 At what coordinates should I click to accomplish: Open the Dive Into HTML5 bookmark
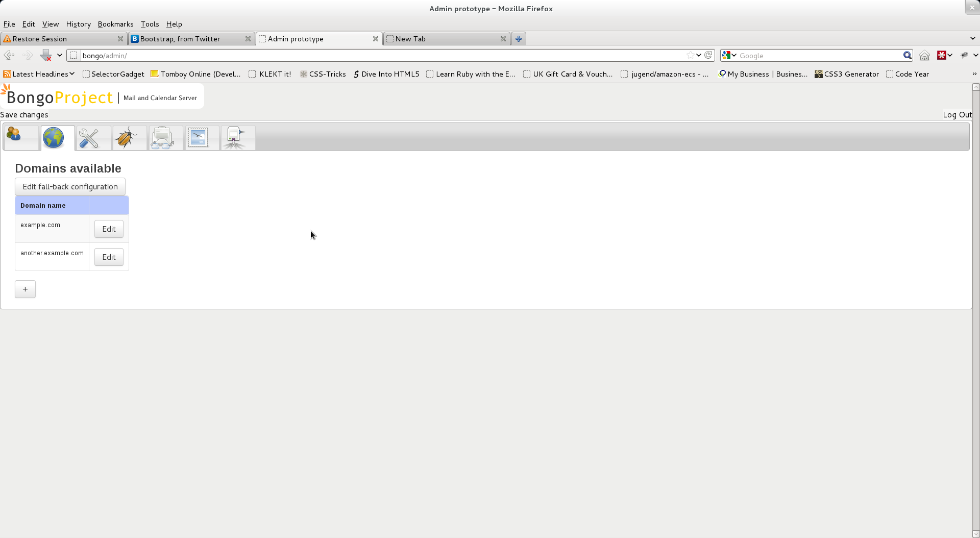pos(386,74)
